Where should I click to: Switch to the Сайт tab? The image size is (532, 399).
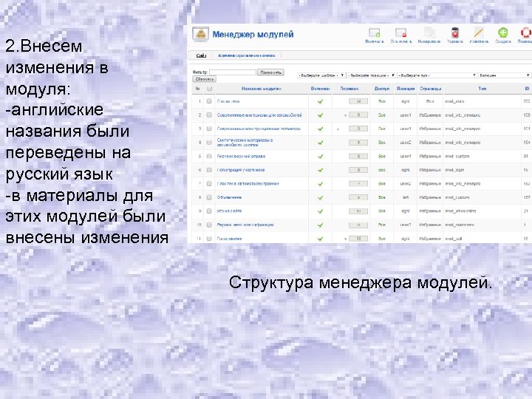pos(201,55)
